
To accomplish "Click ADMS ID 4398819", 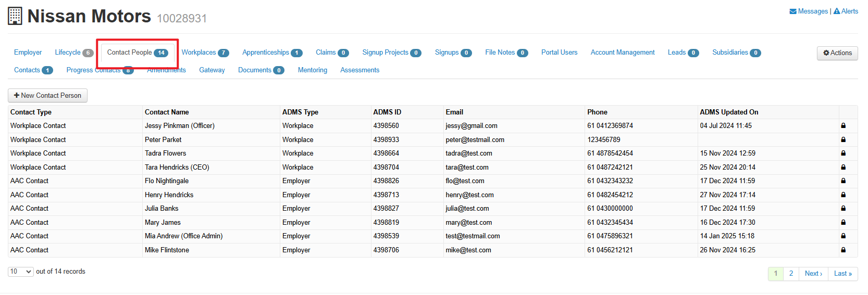I will tap(386, 222).
